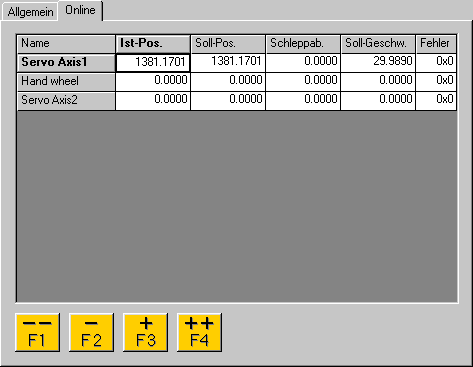Click Servo Axis2 Ist-Pos. cell

tap(153, 101)
